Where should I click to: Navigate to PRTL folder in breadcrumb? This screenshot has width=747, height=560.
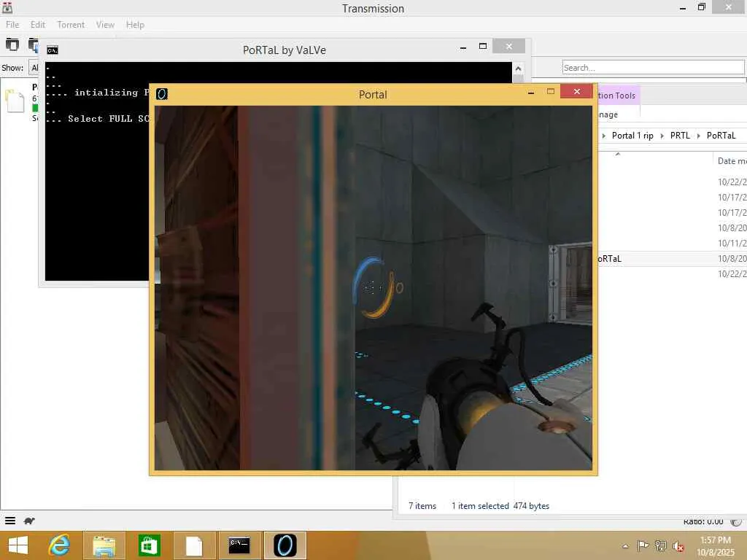point(680,136)
